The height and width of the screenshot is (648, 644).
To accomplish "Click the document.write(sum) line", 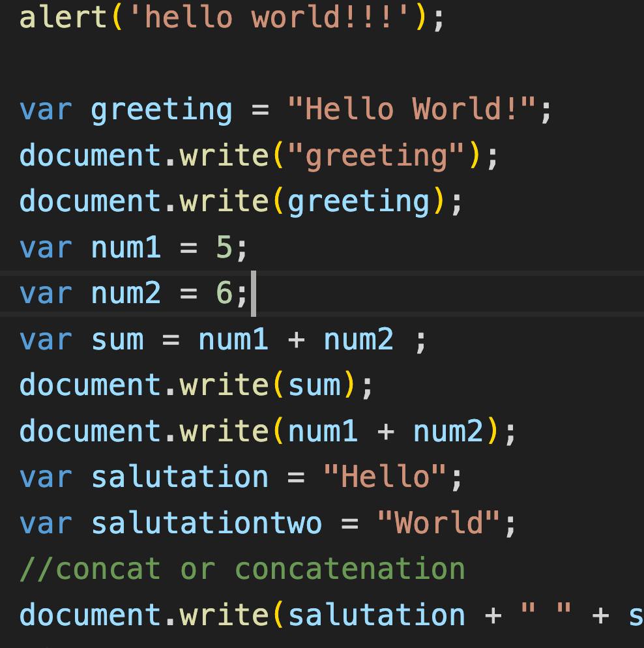I will coord(196,385).
